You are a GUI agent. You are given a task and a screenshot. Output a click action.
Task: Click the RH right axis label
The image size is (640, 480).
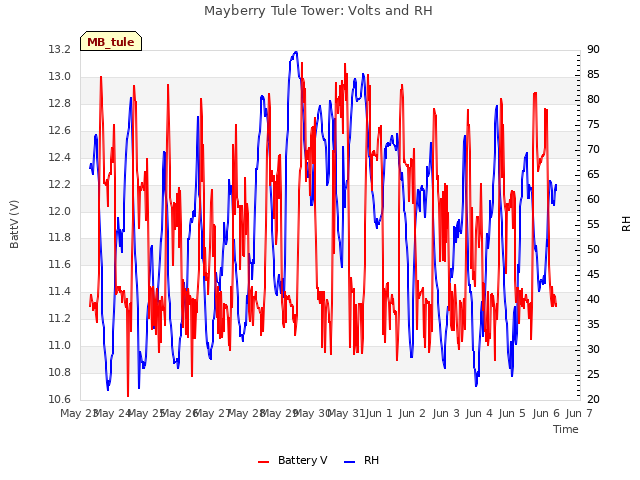click(x=626, y=224)
